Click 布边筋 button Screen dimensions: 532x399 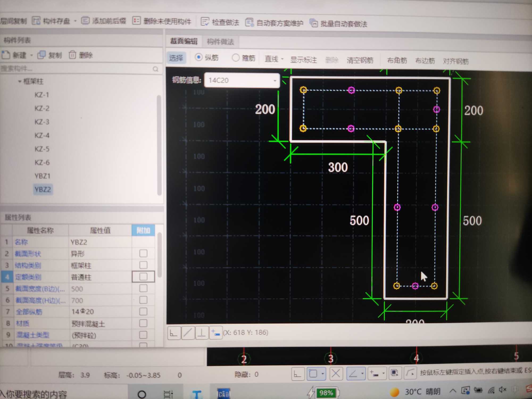click(425, 61)
